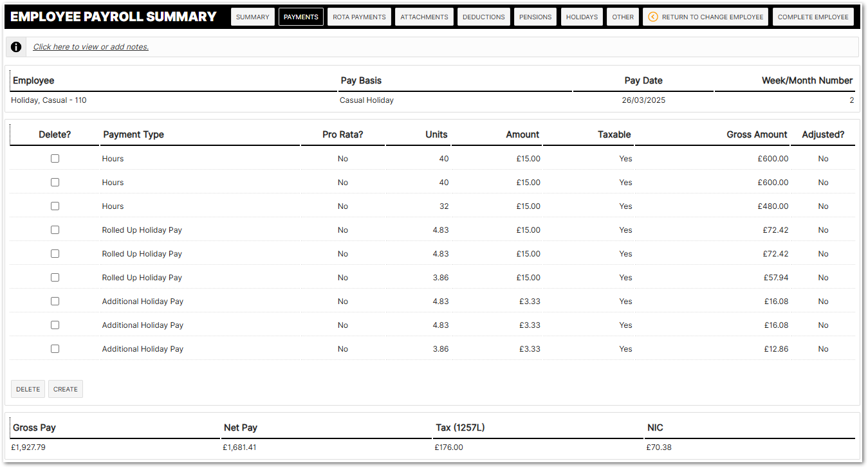Click the Create button to add payment
Image resolution: width=868 pixels, height=468 pixels.
[x=66, y=389]
